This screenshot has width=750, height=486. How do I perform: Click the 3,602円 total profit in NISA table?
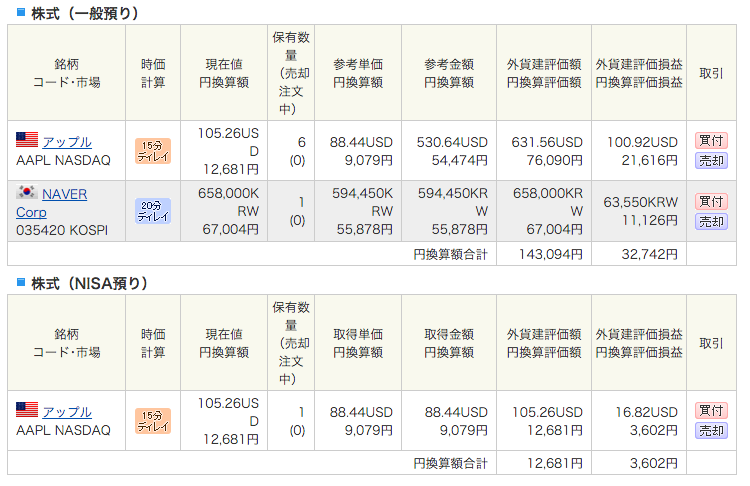tap(653, 463)
